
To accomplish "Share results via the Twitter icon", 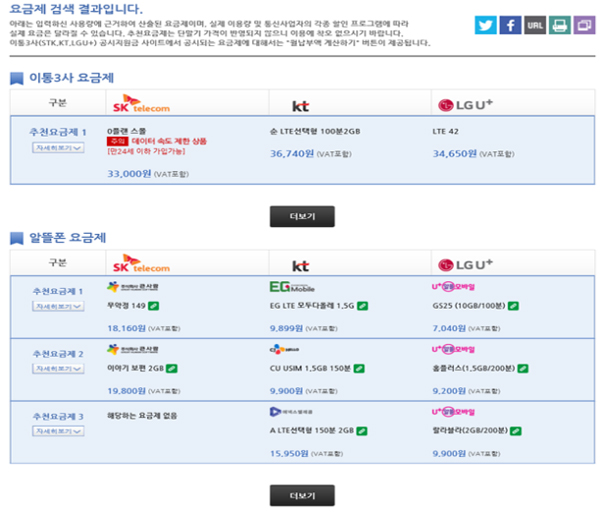I will [x=486, y=25].
